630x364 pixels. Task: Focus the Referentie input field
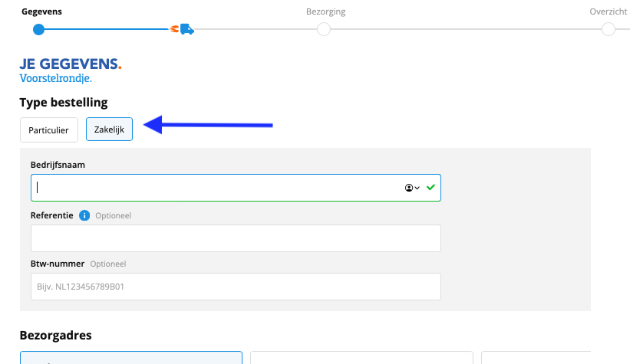(236, 238)
